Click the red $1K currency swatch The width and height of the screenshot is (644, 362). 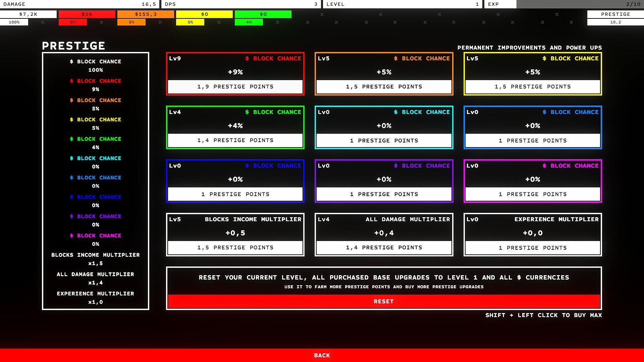(87, 14)
